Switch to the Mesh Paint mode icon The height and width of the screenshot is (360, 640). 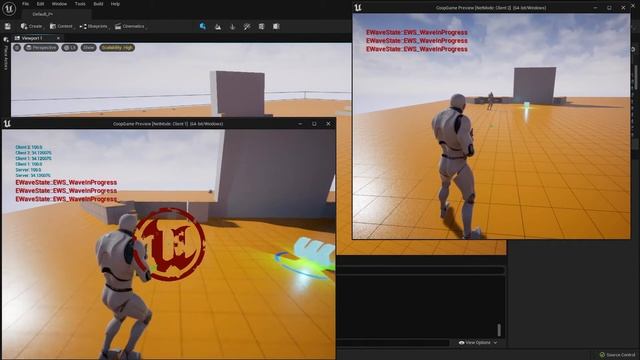(x=247, y=27)
